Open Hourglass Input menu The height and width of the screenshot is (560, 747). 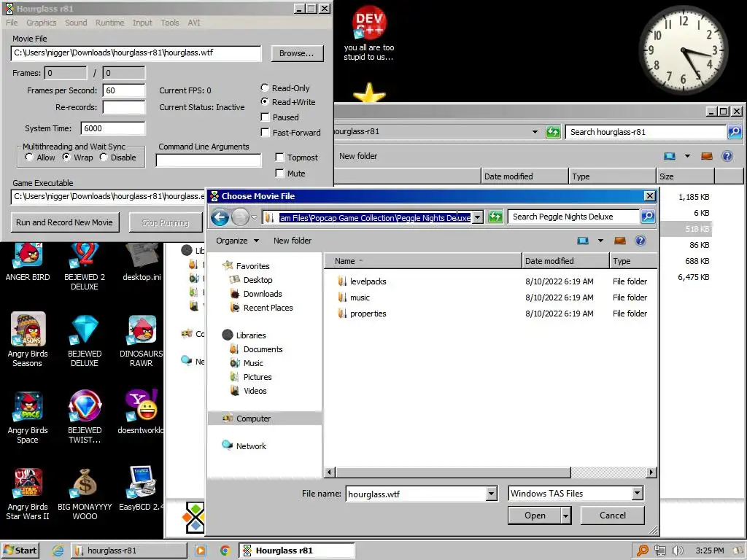142,23
